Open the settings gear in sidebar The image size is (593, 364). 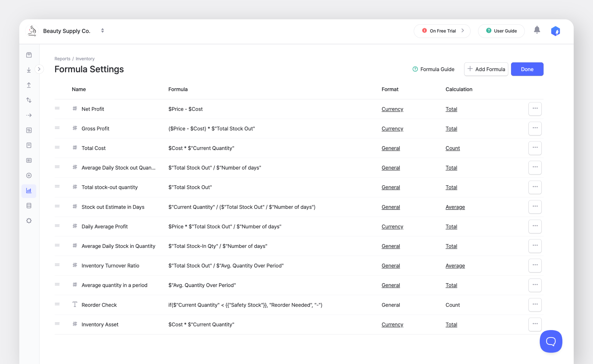click(x=29, y=221)
